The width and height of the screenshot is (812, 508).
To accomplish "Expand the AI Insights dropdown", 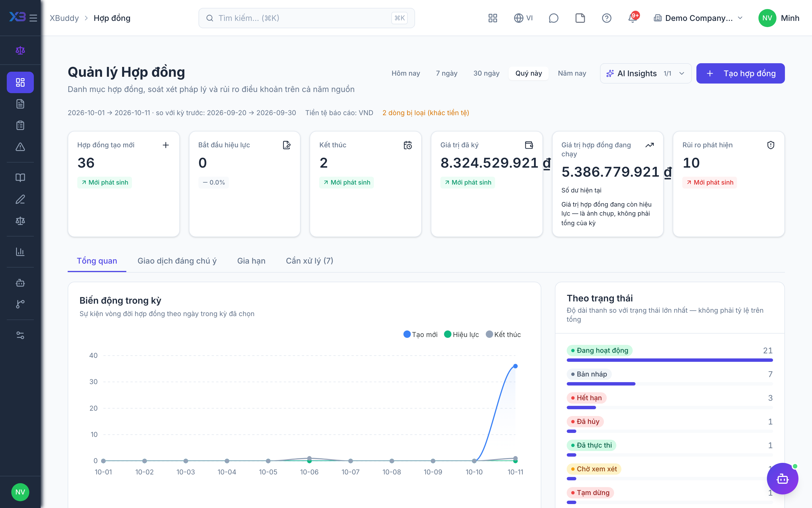I will point(646,73).
